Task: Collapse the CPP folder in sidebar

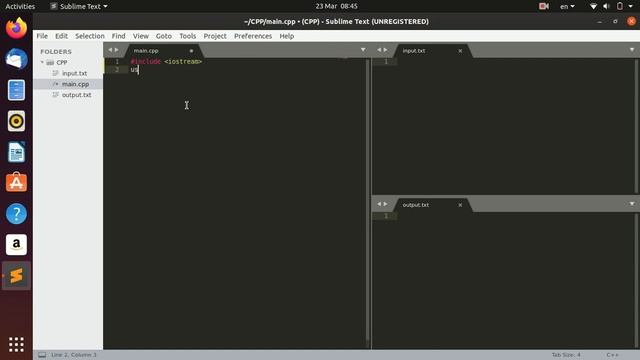Action: [x=42, y=62]
